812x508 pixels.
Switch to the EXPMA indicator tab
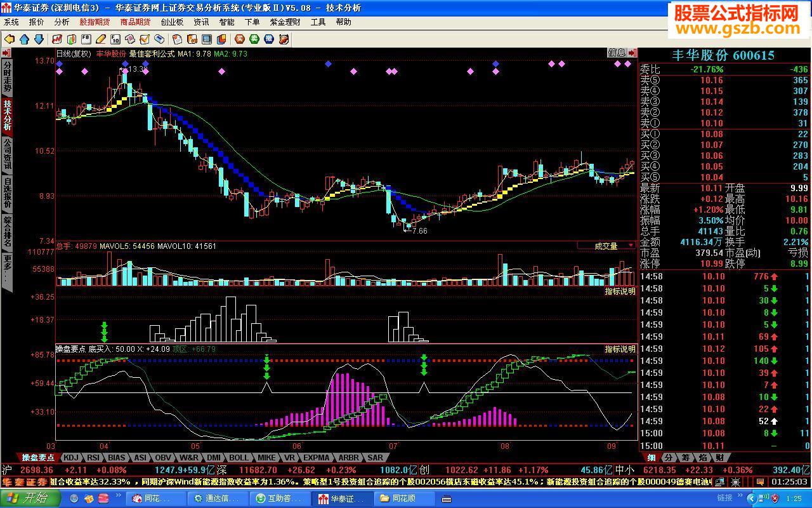point(316,457)
